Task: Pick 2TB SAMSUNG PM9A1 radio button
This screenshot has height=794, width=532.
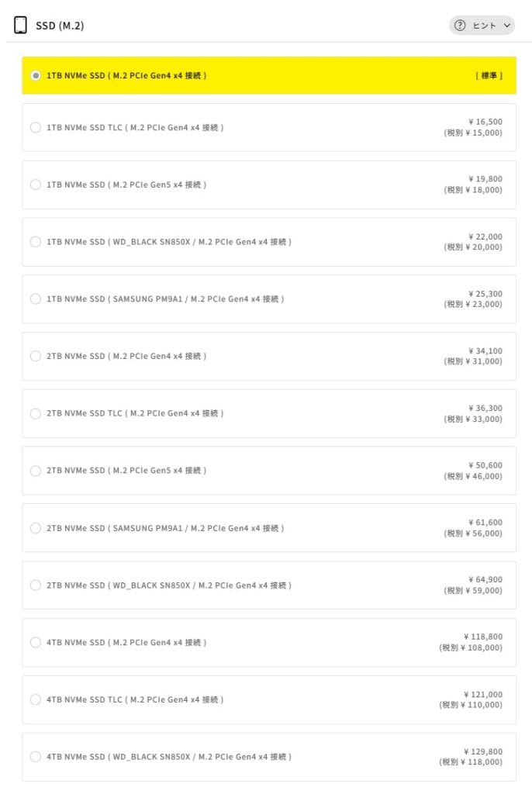Action: (36, 528)
